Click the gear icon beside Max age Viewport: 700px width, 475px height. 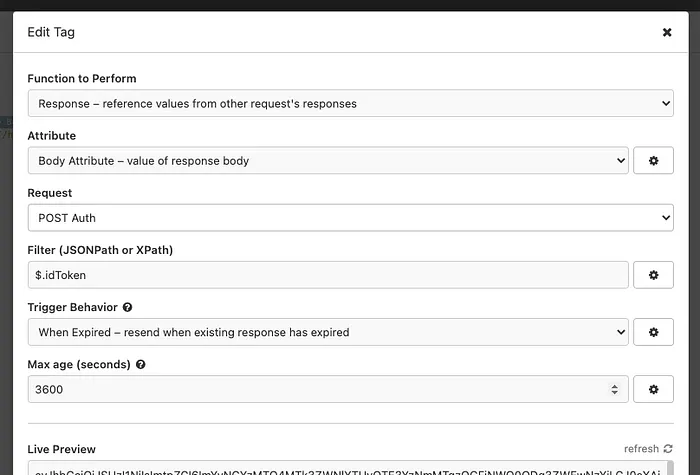653,389
